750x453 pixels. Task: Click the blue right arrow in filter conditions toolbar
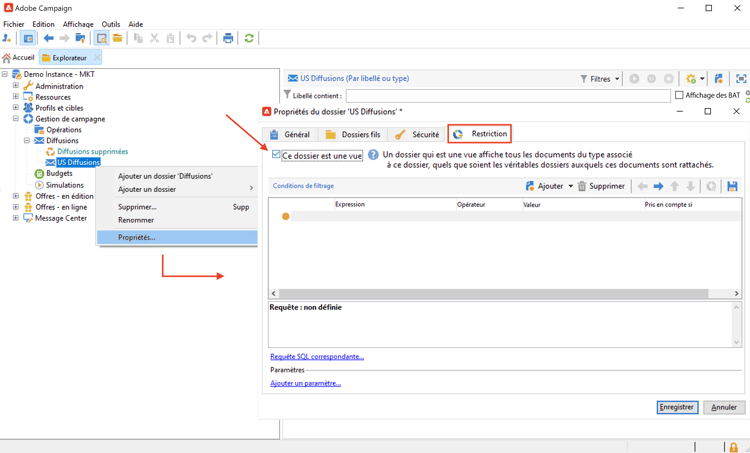[x=659, y=186]
